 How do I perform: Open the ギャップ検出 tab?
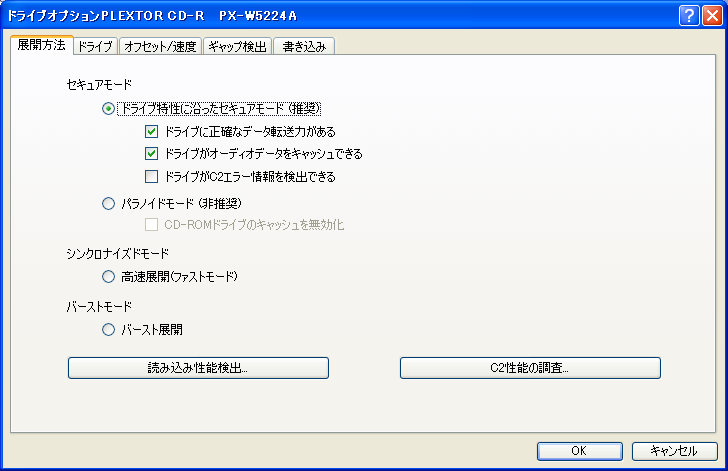pyautogui.click(x=237, y=46)
